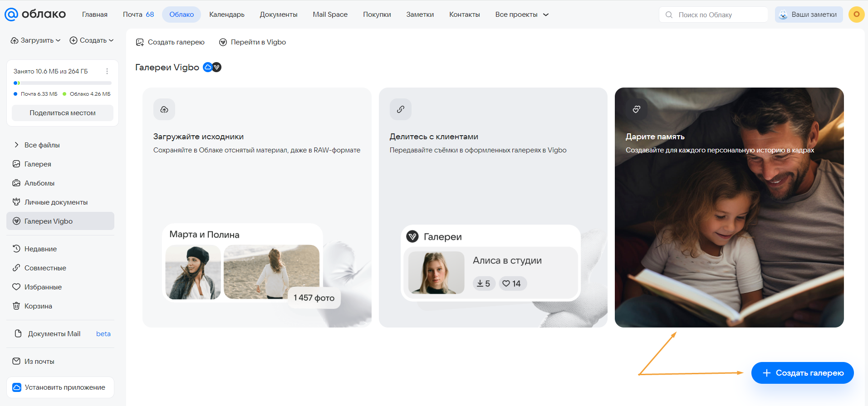868x406 pixels.
Task: Open Документы in top navigation
Action: click(x=279, y=15)
